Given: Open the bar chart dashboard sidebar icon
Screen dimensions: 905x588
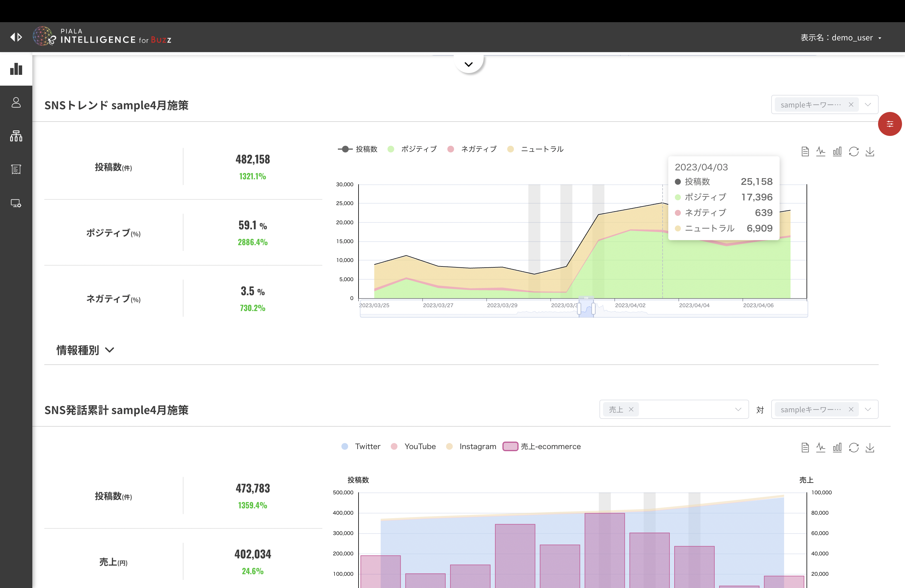Looking at the screenshot, I should pyautogui.click(x=16, y=69).
